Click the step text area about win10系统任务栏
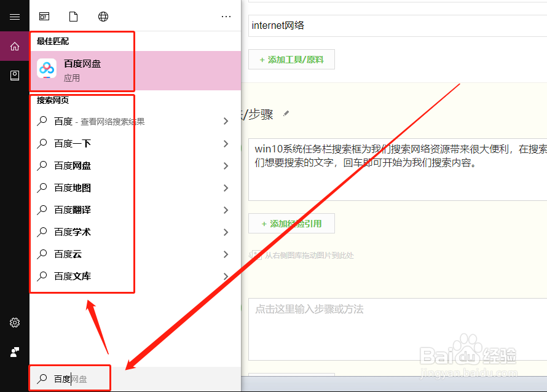This screenshot has width=547, height=392. click(398, 170)
